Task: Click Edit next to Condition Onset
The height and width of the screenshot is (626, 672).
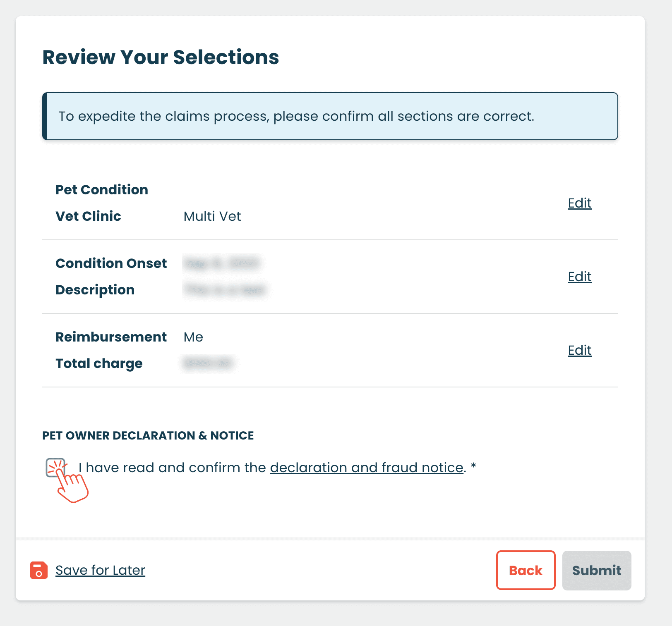Action: [579, 276]
